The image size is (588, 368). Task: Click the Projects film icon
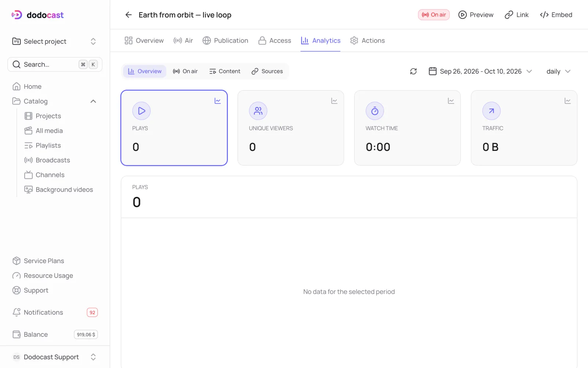pyautogui.click(x=28, y=116)
